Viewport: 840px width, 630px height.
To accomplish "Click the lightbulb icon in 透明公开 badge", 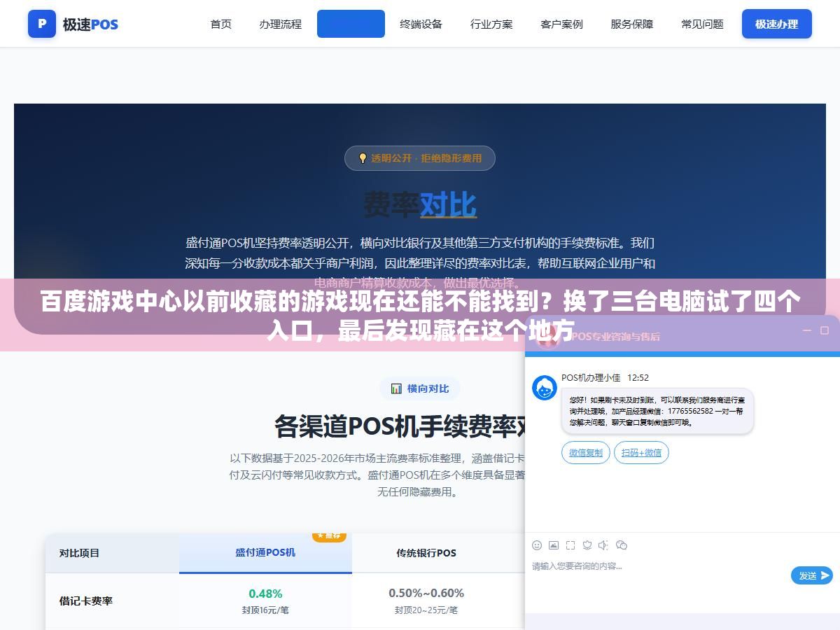I will [x=363, y=158].
